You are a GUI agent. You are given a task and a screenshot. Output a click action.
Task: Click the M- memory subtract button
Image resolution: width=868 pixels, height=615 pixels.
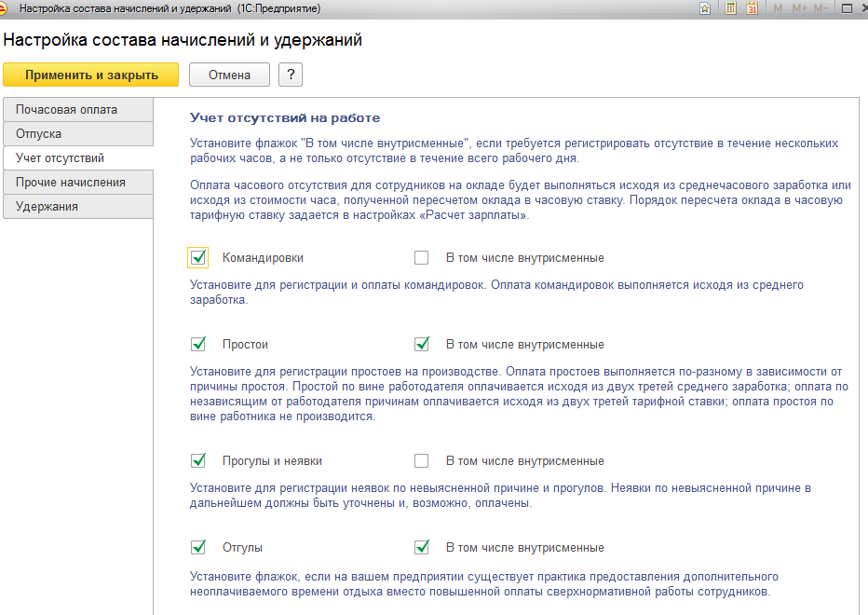point(821,9)
